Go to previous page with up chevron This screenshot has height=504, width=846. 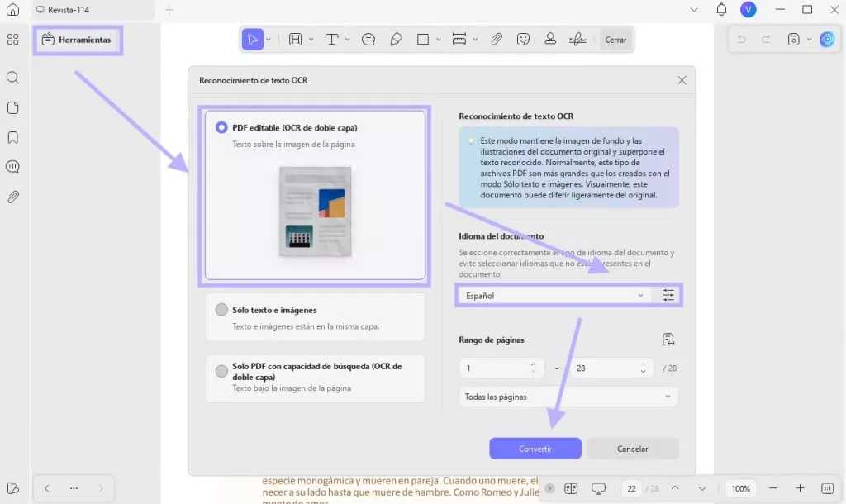point(675,488)
